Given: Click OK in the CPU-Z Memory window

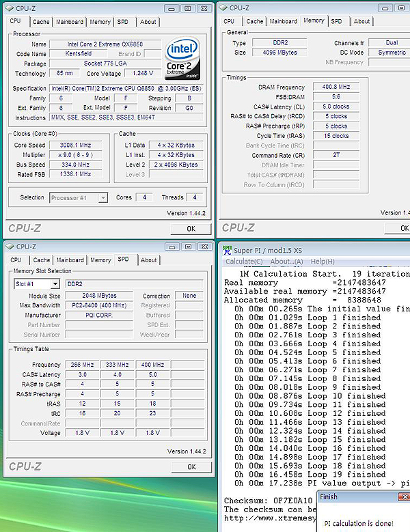Looking at the screenshot, I should (398, 228).
